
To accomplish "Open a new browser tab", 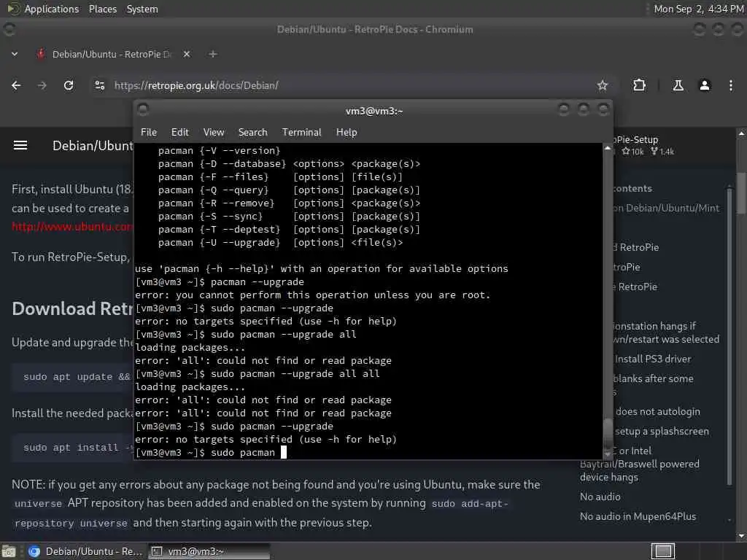I will point(213,54).
